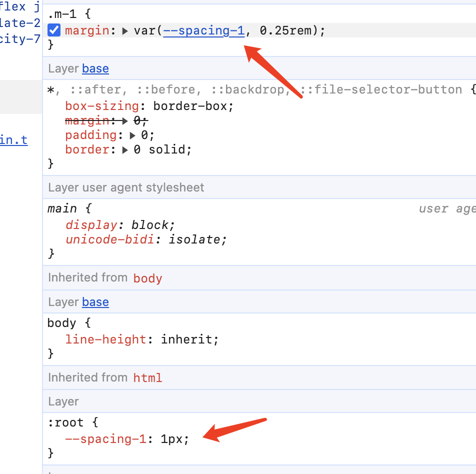
Task: Click the Layer user agent stylesheet header
Action: [x=126, y=187]
